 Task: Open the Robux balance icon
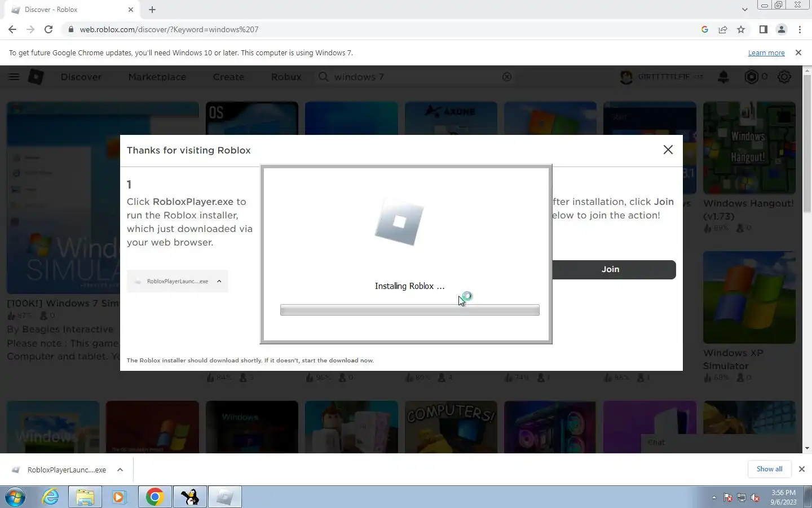click(x=751, y=77)
